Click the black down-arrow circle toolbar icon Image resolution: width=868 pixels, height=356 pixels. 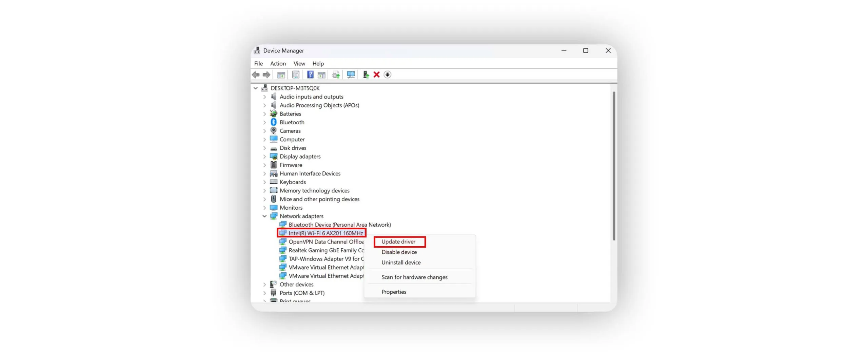387,75
